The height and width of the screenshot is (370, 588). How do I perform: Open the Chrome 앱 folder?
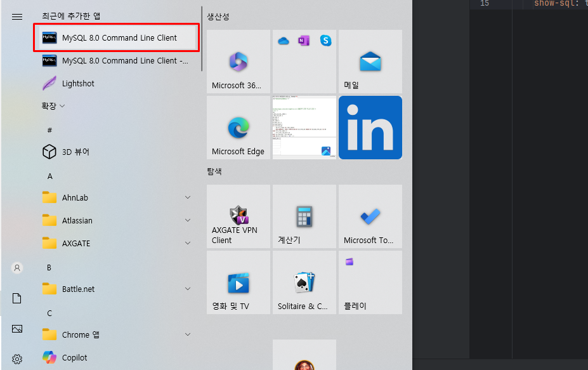point(116,334)
